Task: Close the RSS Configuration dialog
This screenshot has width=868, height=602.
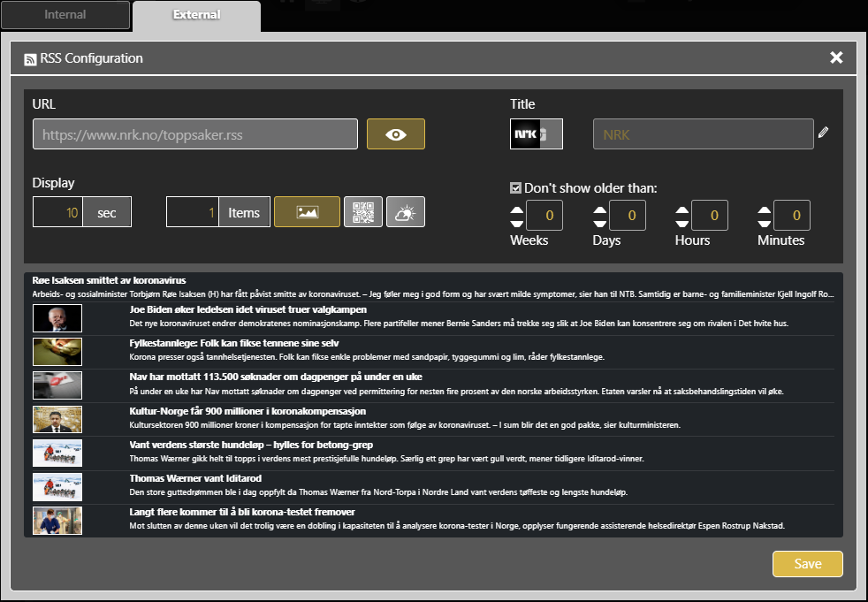Action: coord(836,57)
